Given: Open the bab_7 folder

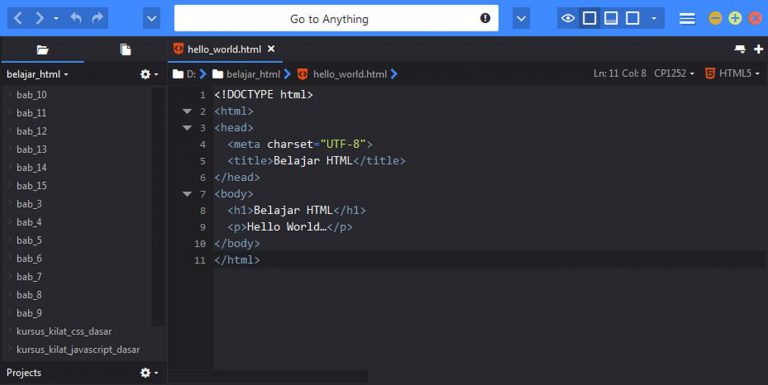Looking at the screenshot, I should [29, 277].
